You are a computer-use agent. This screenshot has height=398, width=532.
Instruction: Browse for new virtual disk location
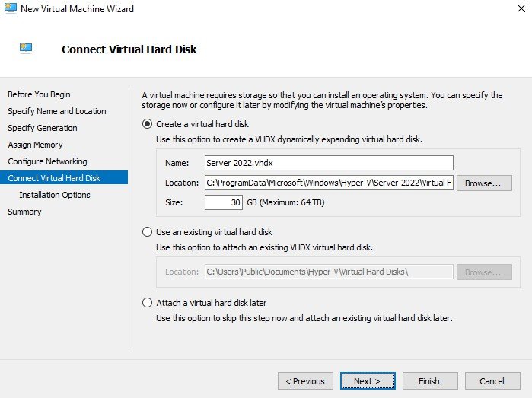(484, 183)
